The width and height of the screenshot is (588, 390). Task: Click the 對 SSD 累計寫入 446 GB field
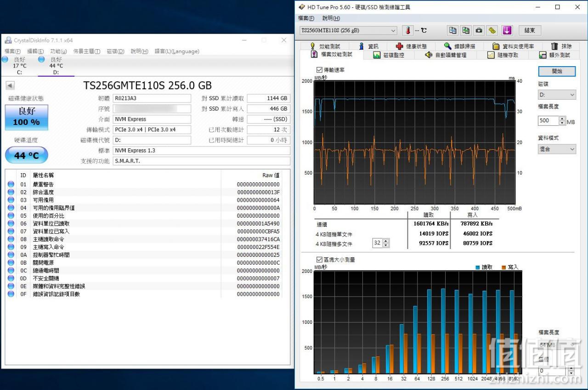point(269,109)
